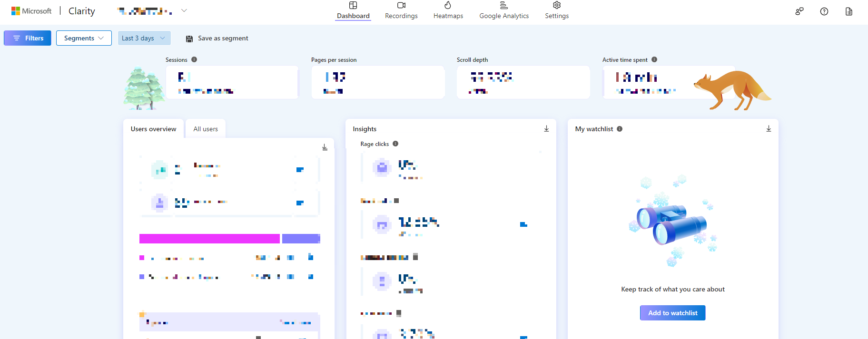Click the Keep track of what you care about text
Image resolution: width=868 pixels, height=339 pixels.
point(673,289)
